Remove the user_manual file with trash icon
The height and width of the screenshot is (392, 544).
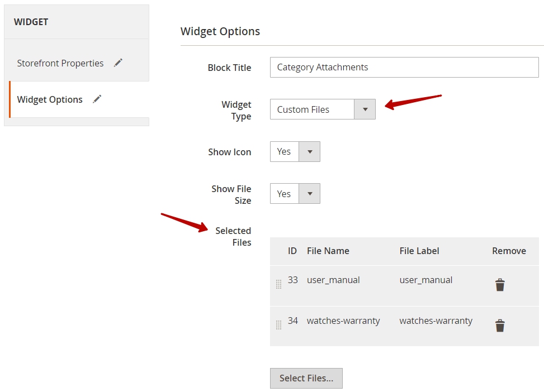tap(500, 285)
